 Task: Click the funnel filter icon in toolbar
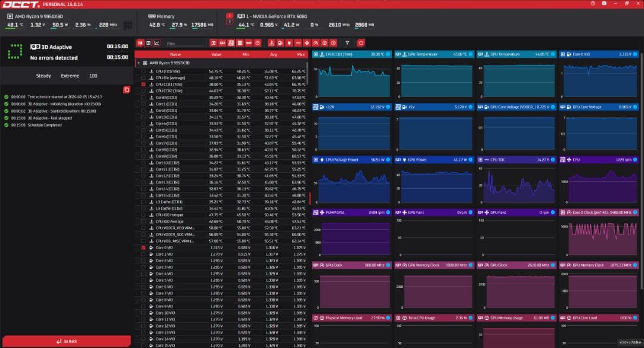pyautogui.click(x=348, y=43)
